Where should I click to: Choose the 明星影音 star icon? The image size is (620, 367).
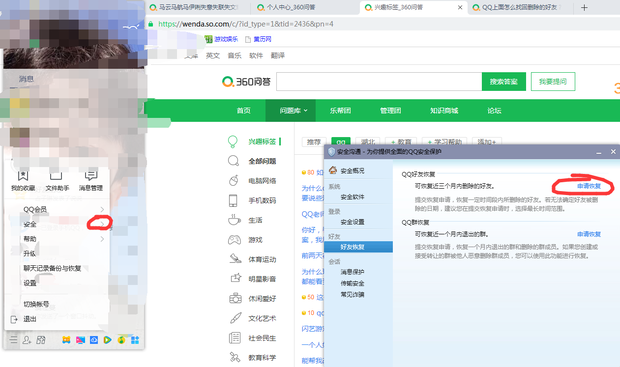(x=236, y=278)
